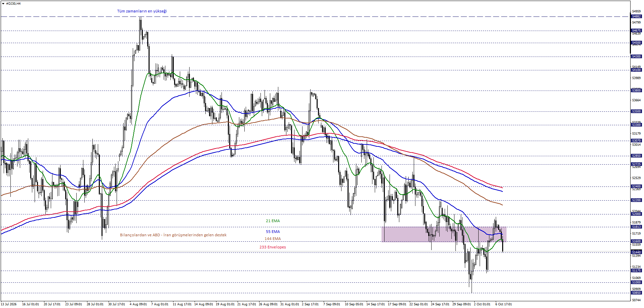Click the '2 Sep 17:01' time axis label
This screenshot has height=308, width=644.
point(310,304)
